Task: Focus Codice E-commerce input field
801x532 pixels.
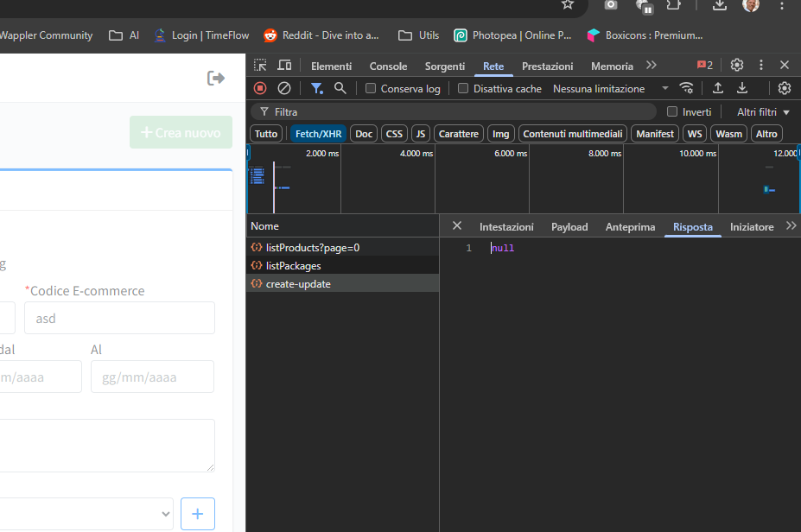Action: (x=119, y=318)
